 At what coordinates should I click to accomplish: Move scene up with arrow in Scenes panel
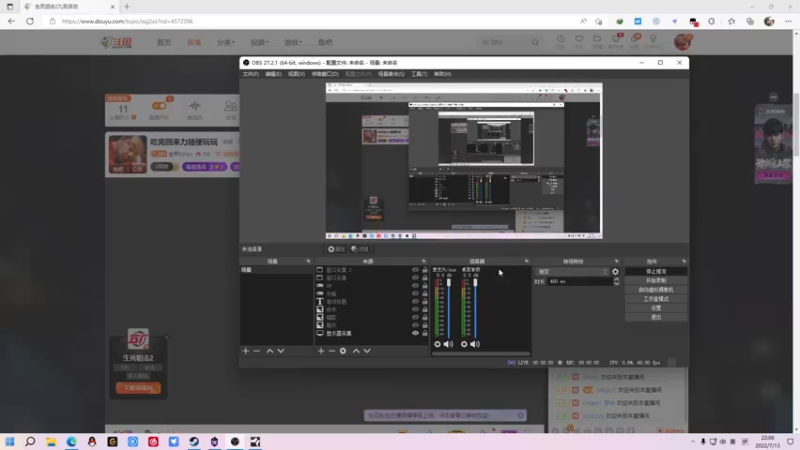270,351
